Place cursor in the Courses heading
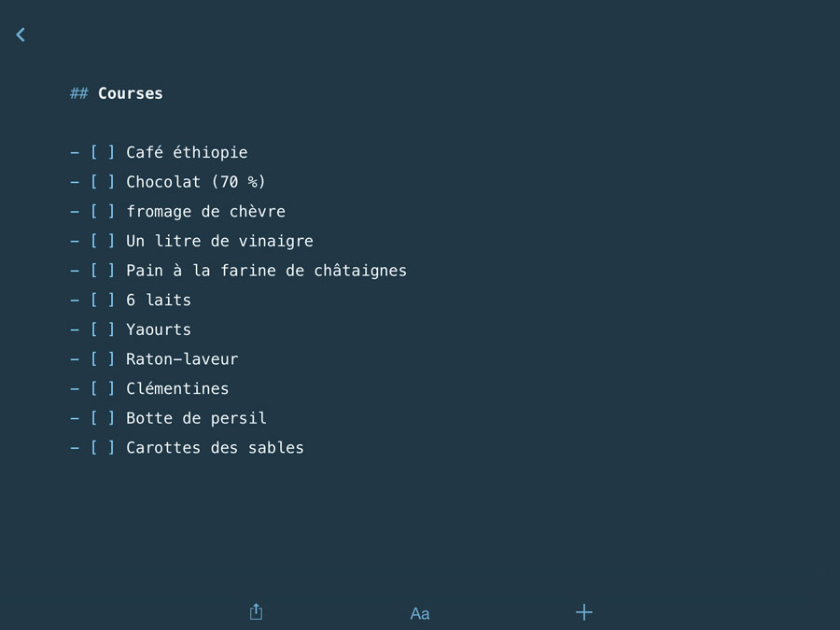 [130, 93]
